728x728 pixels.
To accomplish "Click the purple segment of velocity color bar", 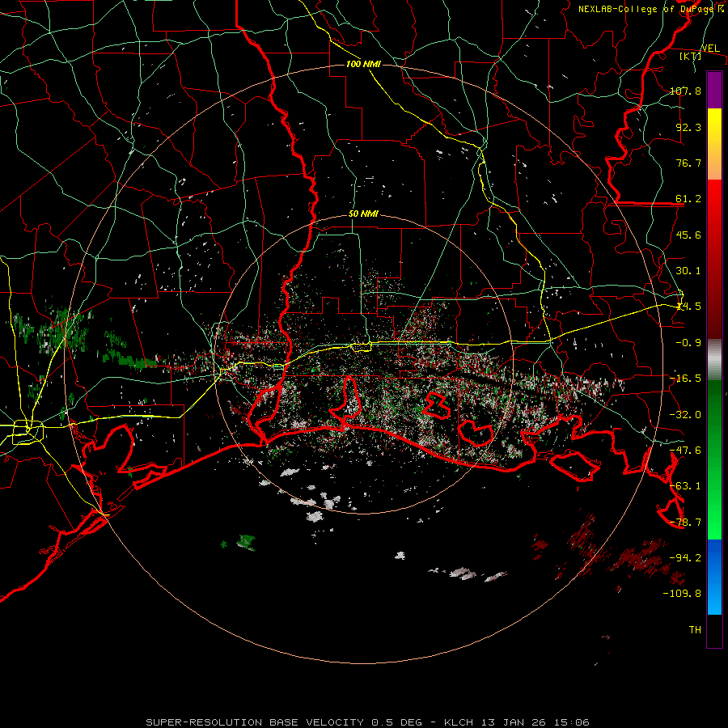I will (714, 90).
